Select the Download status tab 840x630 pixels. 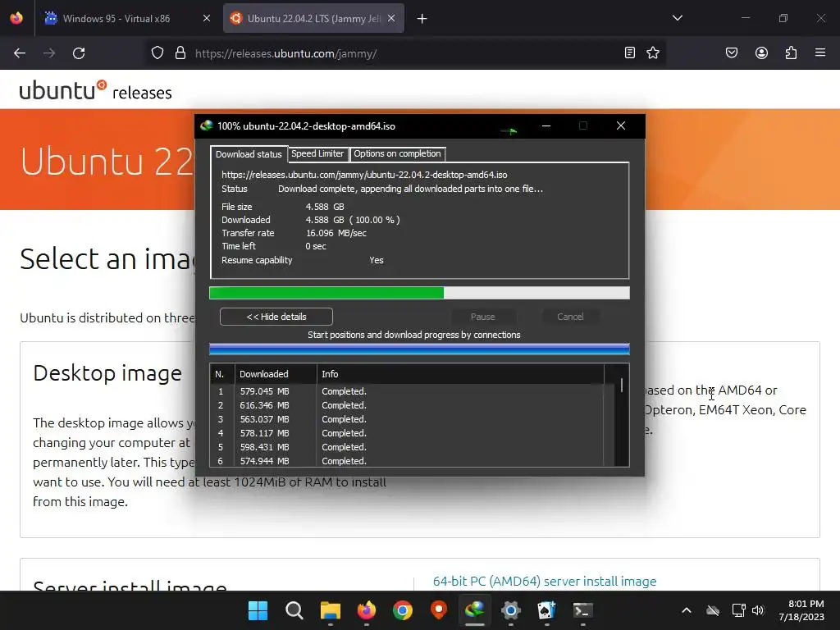point(249,153)
